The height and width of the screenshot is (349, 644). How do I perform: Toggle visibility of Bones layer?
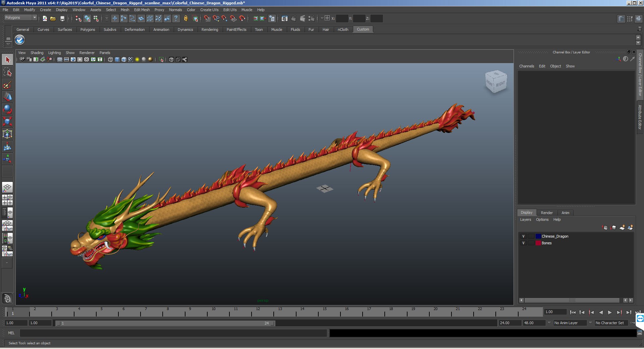[x=523, y=243]
